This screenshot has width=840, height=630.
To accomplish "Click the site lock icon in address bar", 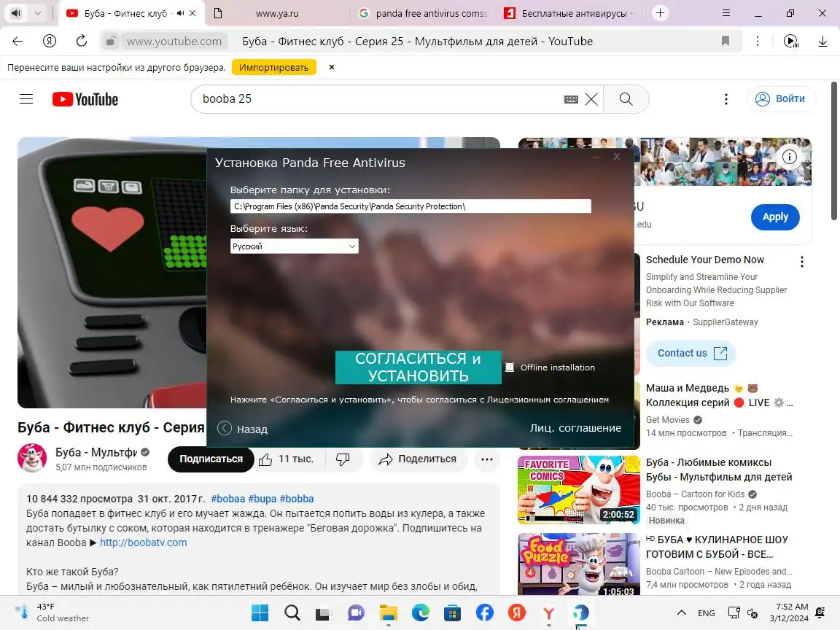I will [x=110, y=42].
